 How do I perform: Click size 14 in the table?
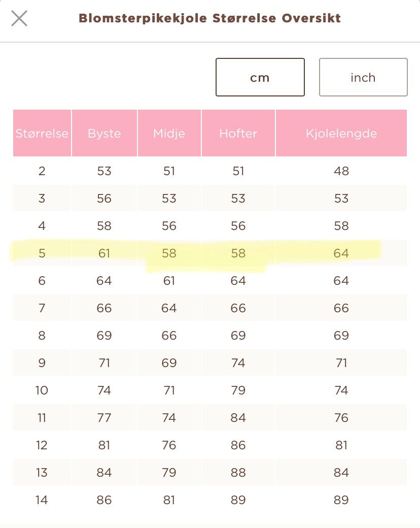[x=42, y=500]
